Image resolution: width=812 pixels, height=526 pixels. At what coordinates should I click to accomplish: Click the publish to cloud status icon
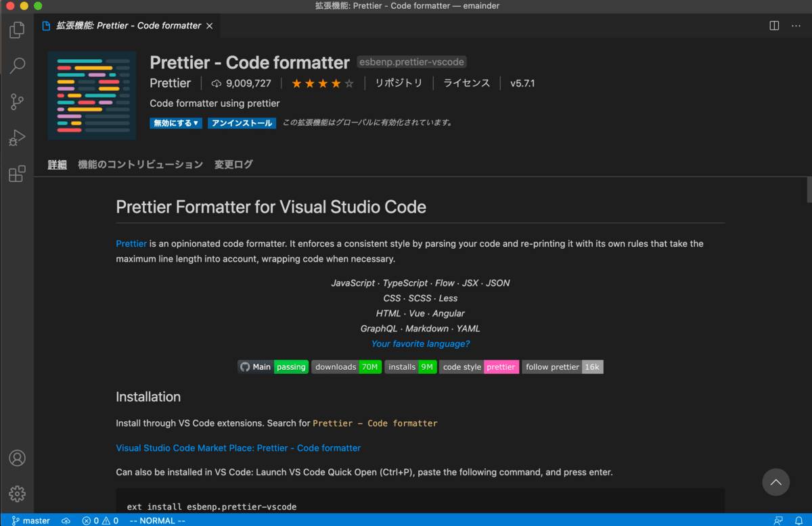66,521
